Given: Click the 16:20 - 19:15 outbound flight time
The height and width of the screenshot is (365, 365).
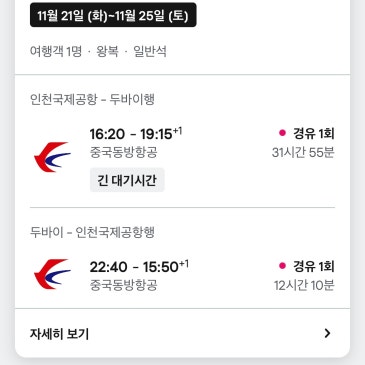Looking at the screenshot, I should [x=136, y=134].
